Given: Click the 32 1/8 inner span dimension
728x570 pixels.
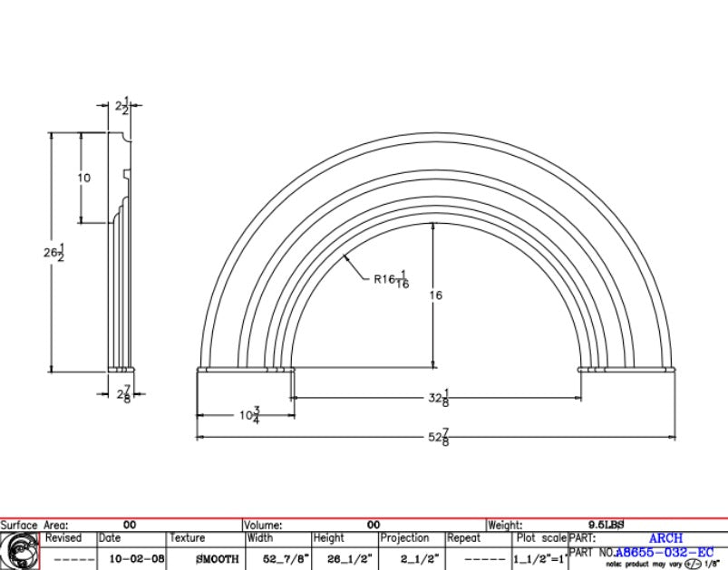Looking at the screenshot, I should [x=441, y=398].
